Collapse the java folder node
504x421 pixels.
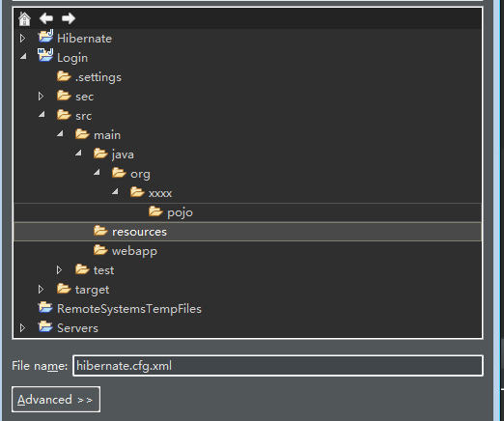[78, 153]
